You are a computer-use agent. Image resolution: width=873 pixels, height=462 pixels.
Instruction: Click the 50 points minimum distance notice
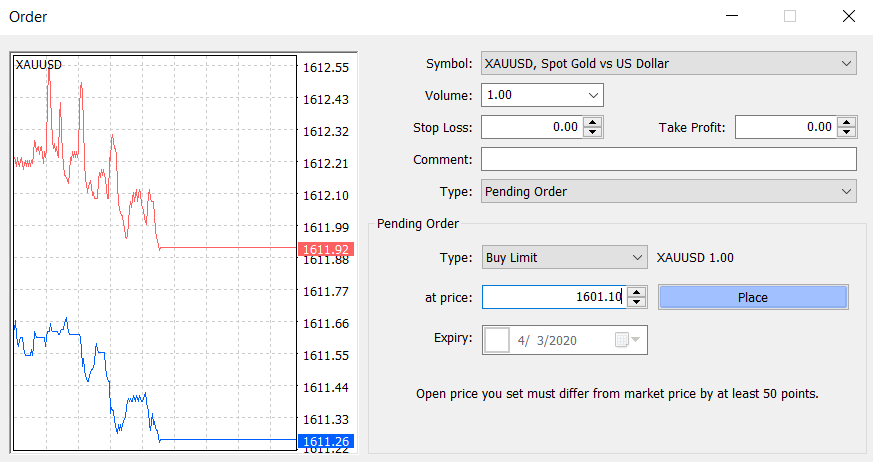coord(617,394)
